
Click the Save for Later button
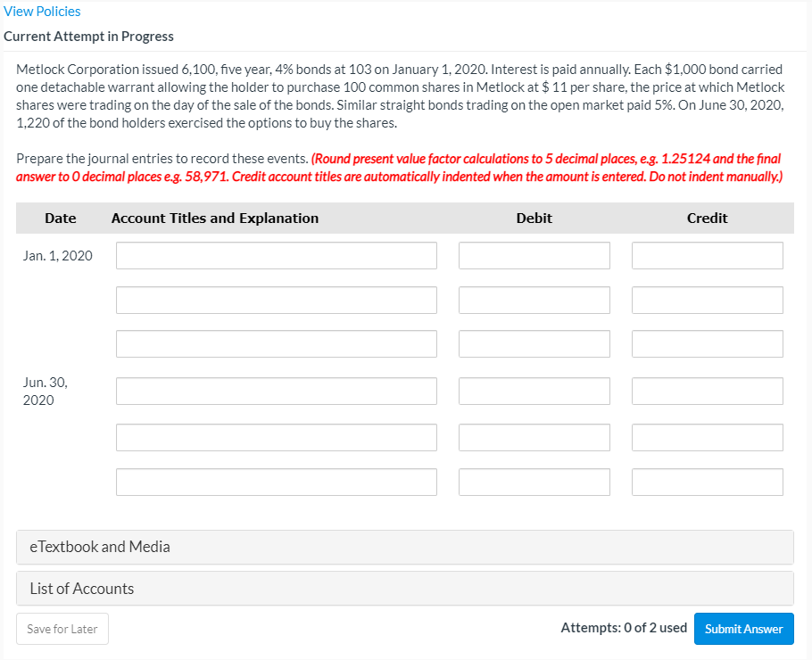tap(62, 629)
